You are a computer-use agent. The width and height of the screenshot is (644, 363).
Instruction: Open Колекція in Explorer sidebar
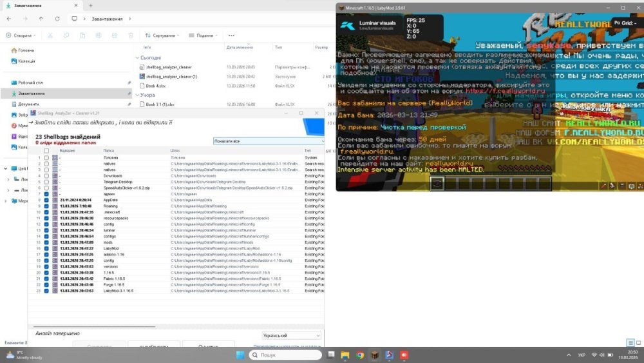(x=26, y=61)
